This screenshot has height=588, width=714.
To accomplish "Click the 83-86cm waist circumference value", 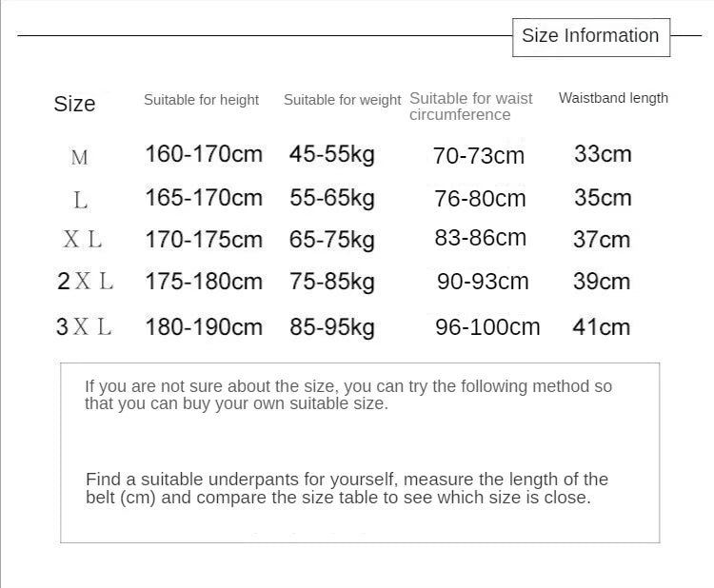I will 481,238.
